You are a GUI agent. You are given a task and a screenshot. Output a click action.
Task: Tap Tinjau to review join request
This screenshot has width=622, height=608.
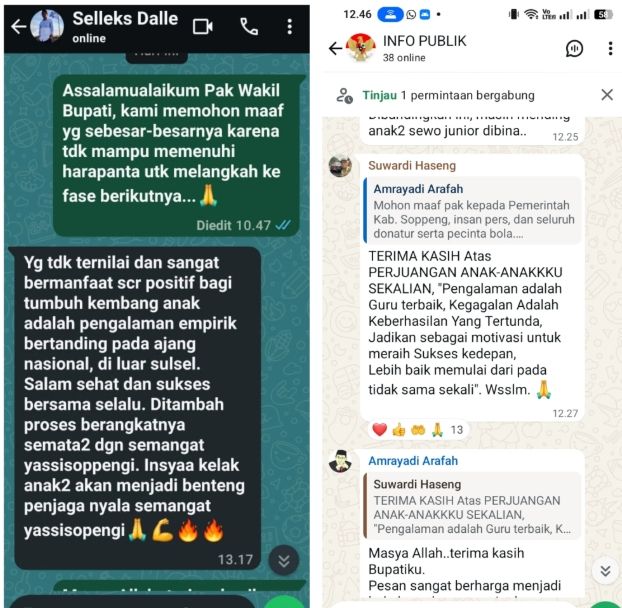tap(379, 96)
